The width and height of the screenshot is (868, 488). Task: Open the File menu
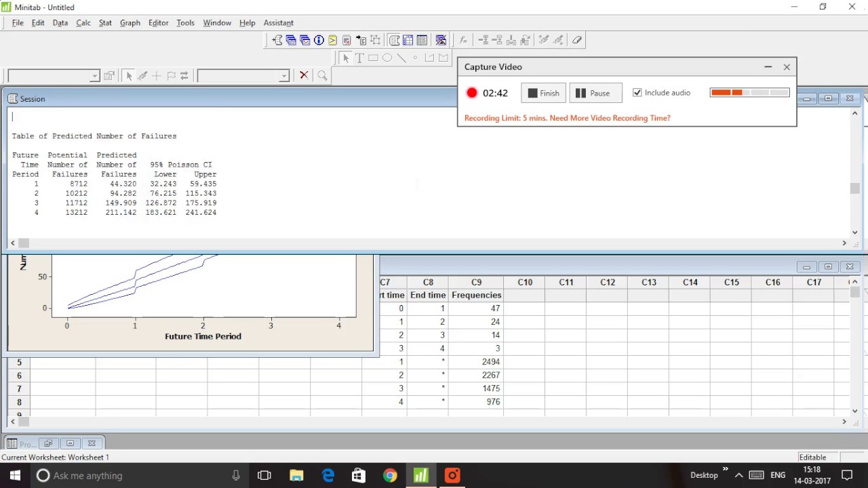(18, 22)
